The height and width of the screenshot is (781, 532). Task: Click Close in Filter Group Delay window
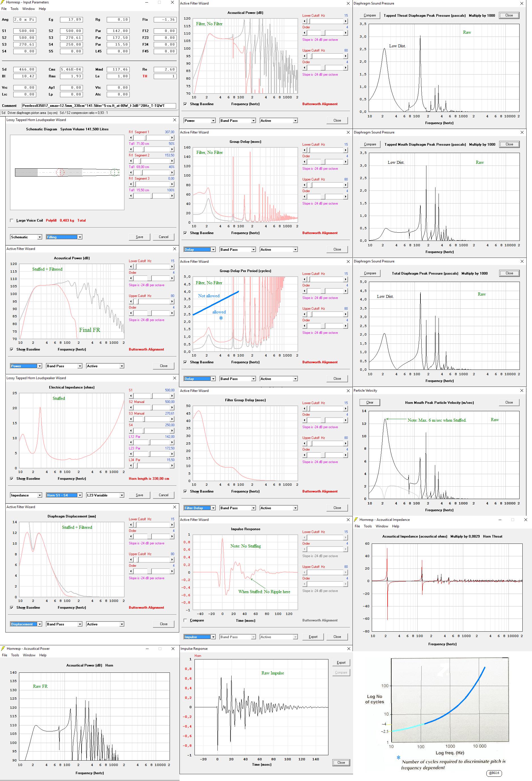tap(337, 508)
